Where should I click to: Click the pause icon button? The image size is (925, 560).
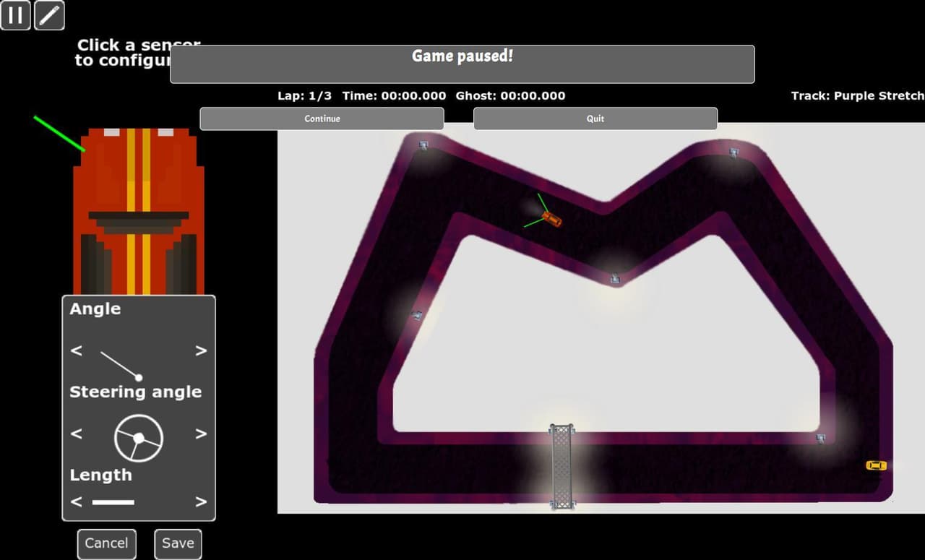pyautogui.click(x=15, y=15)
